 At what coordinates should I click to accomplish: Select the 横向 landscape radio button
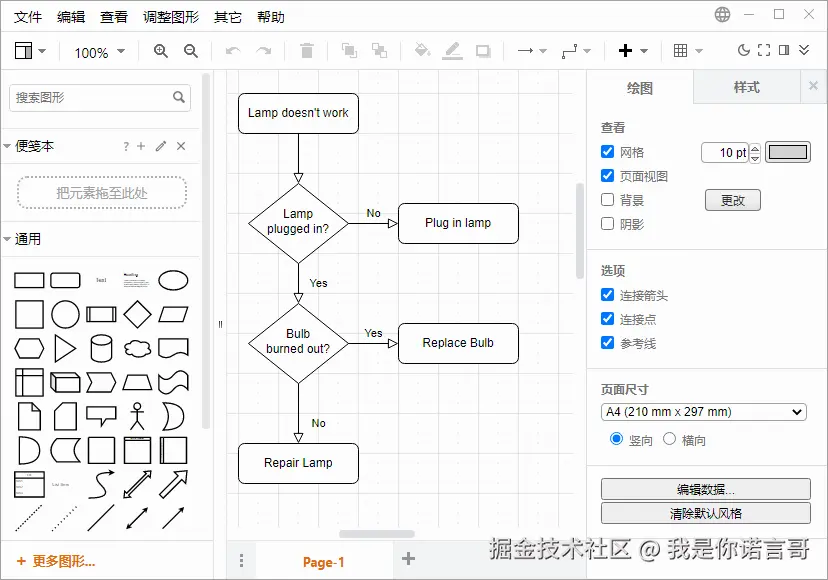669,438
